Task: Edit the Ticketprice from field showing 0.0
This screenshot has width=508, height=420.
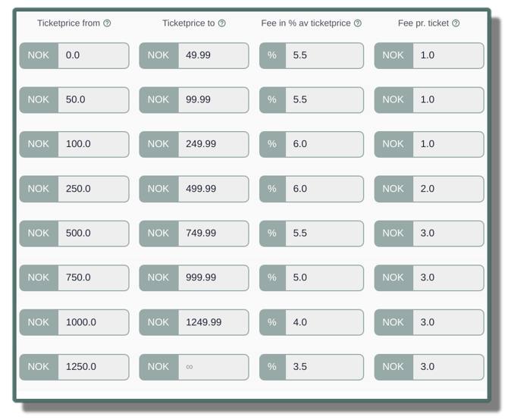Action: pos(93,55)
